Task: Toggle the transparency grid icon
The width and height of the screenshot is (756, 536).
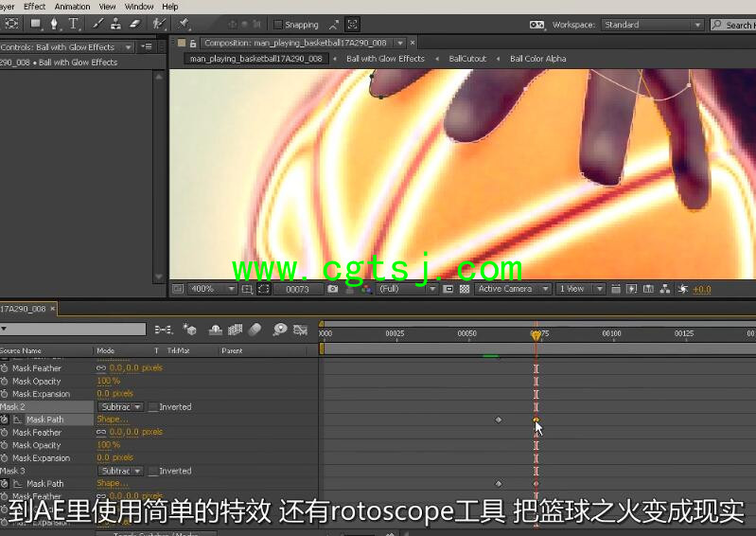Action: pyautogui.click(x=465, y=289)
